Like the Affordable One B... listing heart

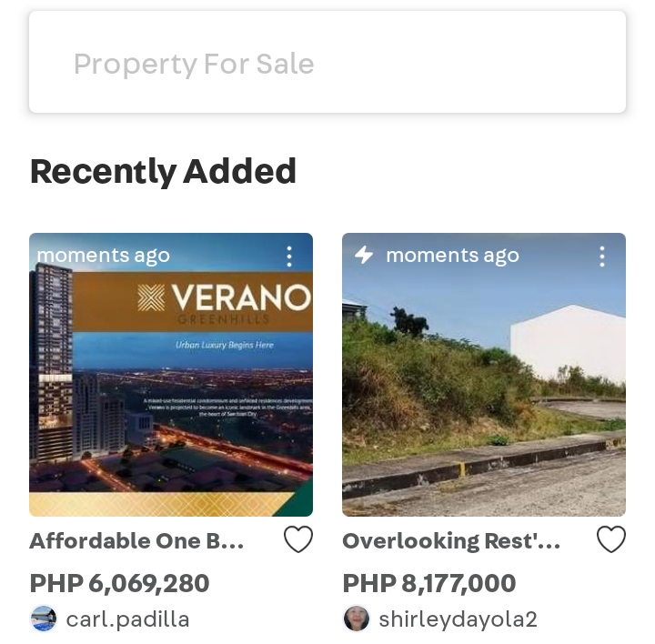(x=298, y=539)
